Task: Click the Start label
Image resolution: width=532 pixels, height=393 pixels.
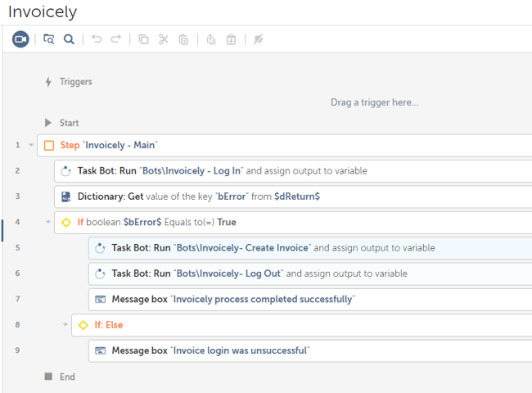Action: click(70, 123)
